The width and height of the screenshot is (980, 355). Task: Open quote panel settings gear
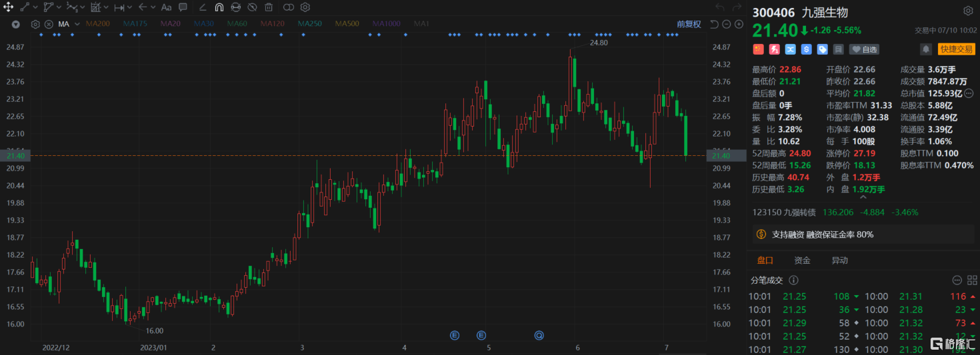[968, 11]
